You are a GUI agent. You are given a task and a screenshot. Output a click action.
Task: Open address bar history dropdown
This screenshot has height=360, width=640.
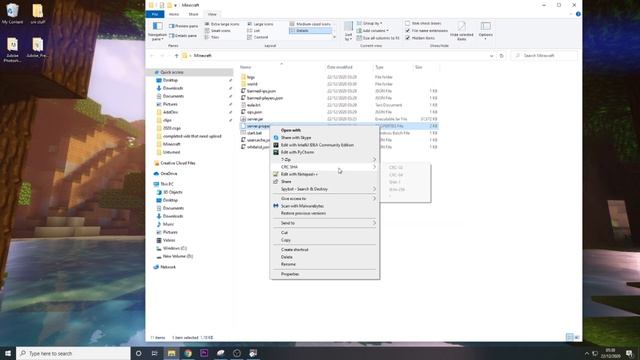tap(491, 56)
